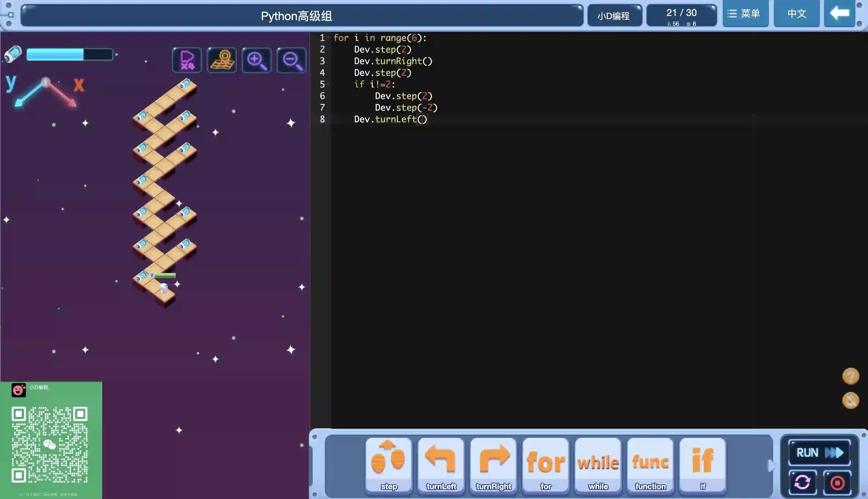Screen dimensions: 868x499
Task: Click the 小D编程 button
Action: coord(614,16)
